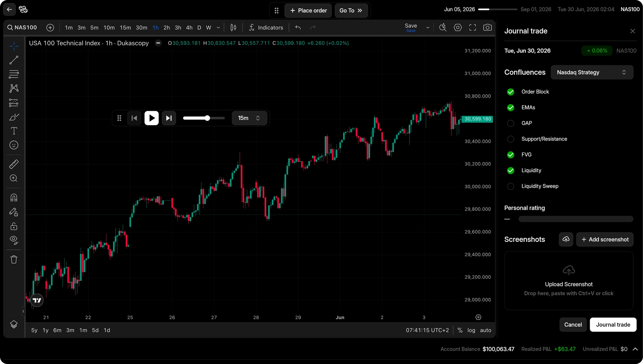Take a chart snapshot with camera icon

coord(488,27)
